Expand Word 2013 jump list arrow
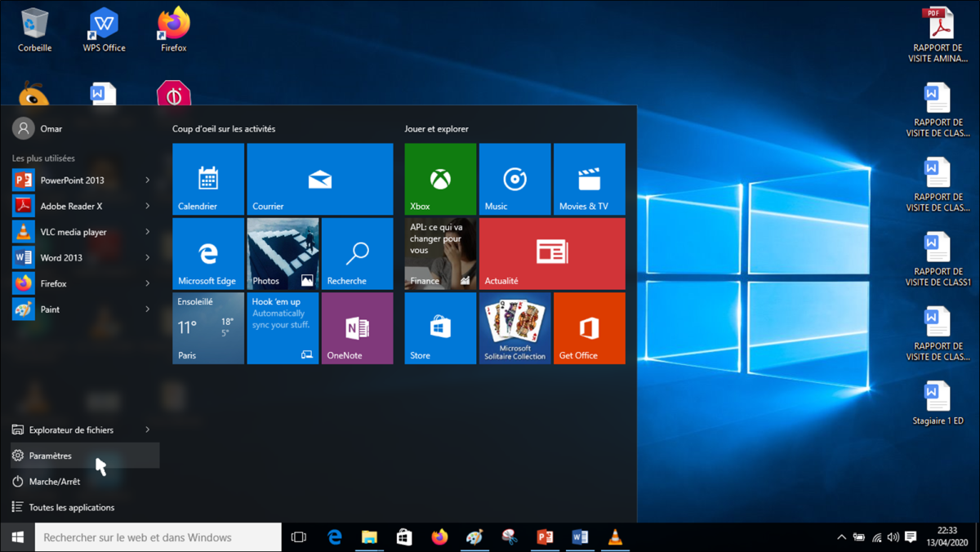Screen dimensions: 980x552 148,257
